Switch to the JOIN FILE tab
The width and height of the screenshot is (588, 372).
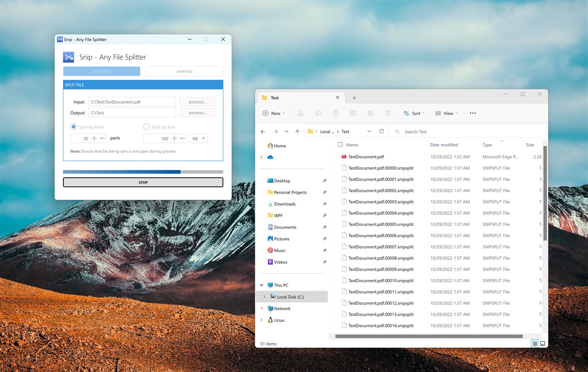click(x=184, y=71)
